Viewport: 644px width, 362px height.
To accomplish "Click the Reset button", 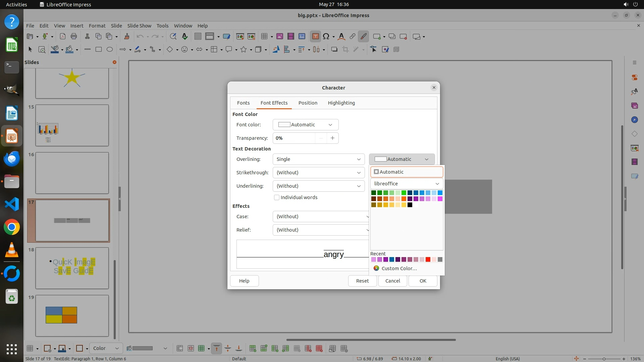I will [x=362, y=281].
